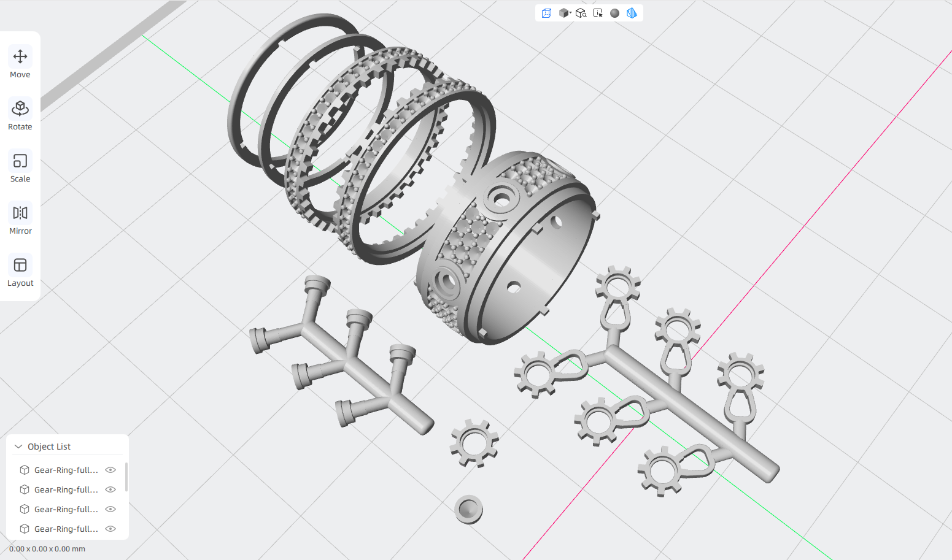Click the info pointer selection icon

[x=598, y=13]
